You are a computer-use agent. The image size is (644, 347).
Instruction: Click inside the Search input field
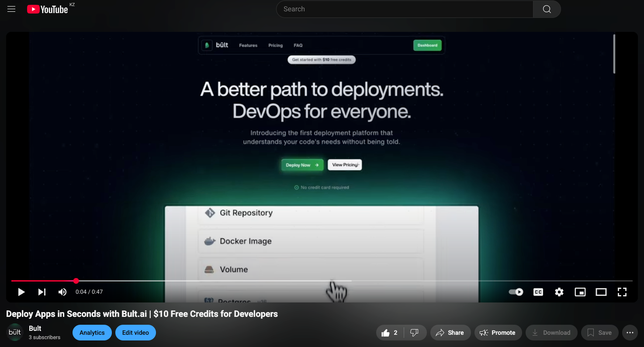tap(393, 9)
